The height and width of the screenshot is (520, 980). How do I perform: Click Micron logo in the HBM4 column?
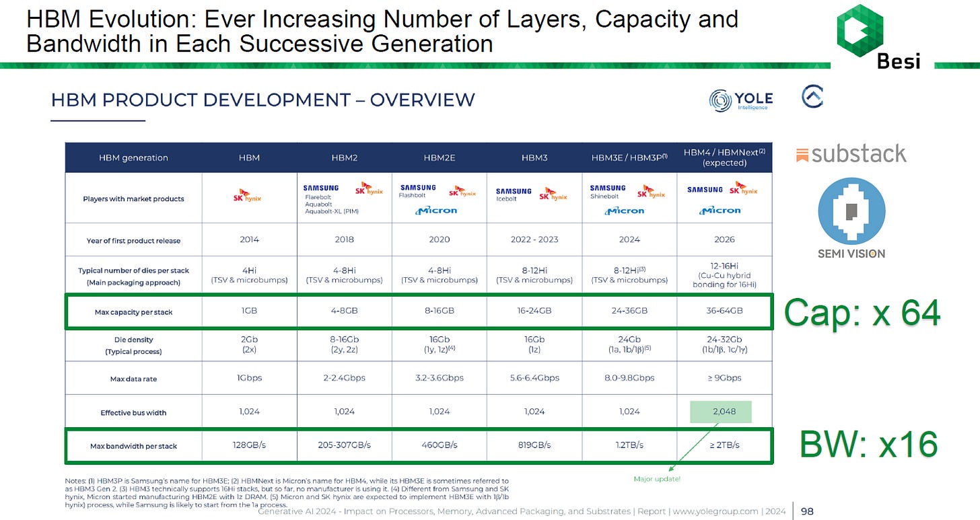pyautogui.click(x=721, y=210)
